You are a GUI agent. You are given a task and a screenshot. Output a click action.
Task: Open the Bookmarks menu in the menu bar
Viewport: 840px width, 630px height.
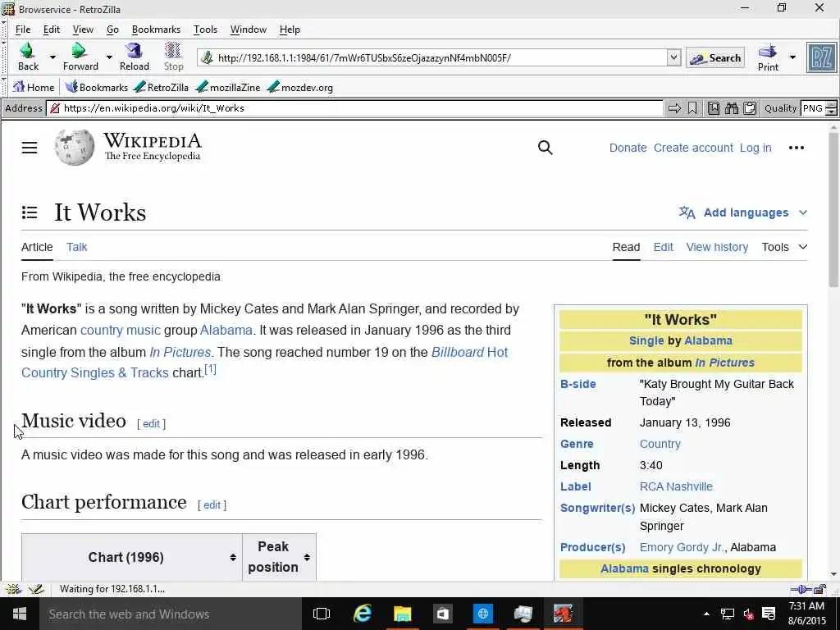click(x=156, y=30)
